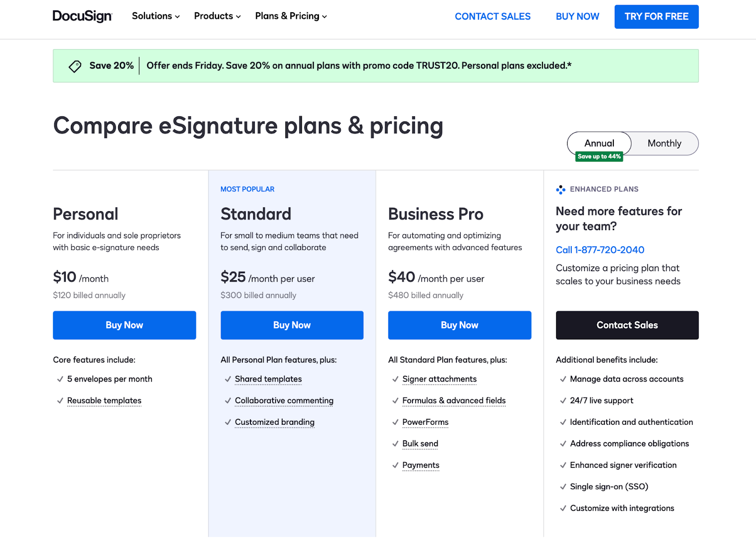
Task: Select Buy Now from the top navigation
Action: (577, 16)
